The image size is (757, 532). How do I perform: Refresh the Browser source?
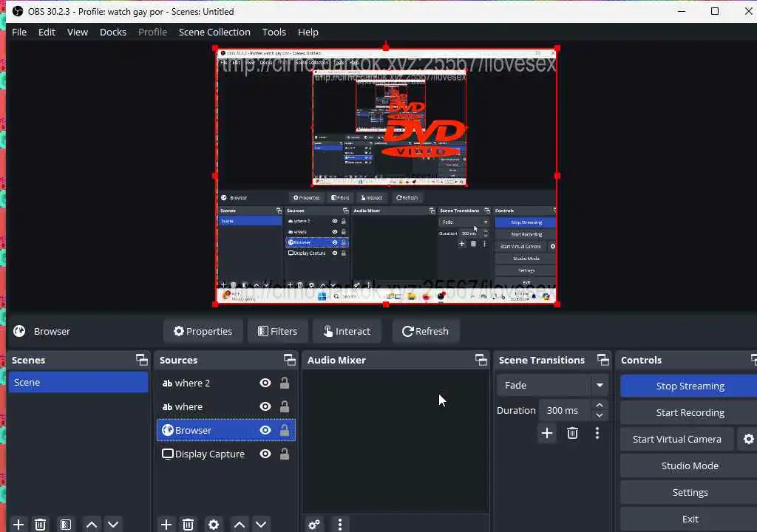pos(425,331)
